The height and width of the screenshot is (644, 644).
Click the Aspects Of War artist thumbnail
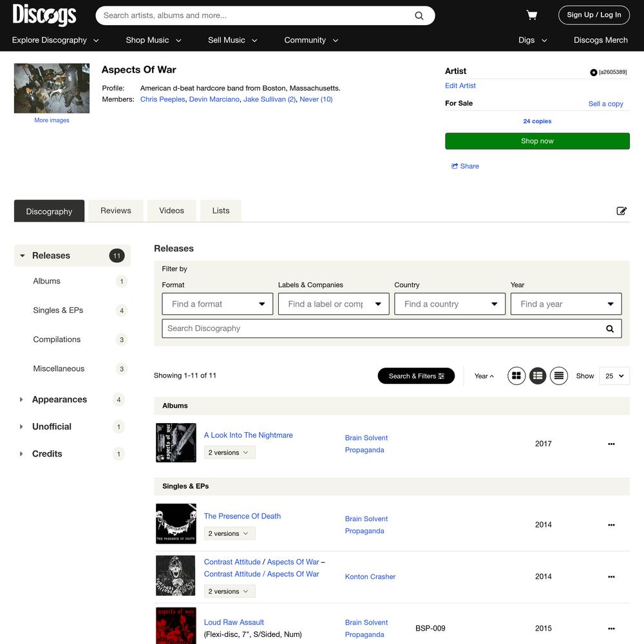coord(52,88)
